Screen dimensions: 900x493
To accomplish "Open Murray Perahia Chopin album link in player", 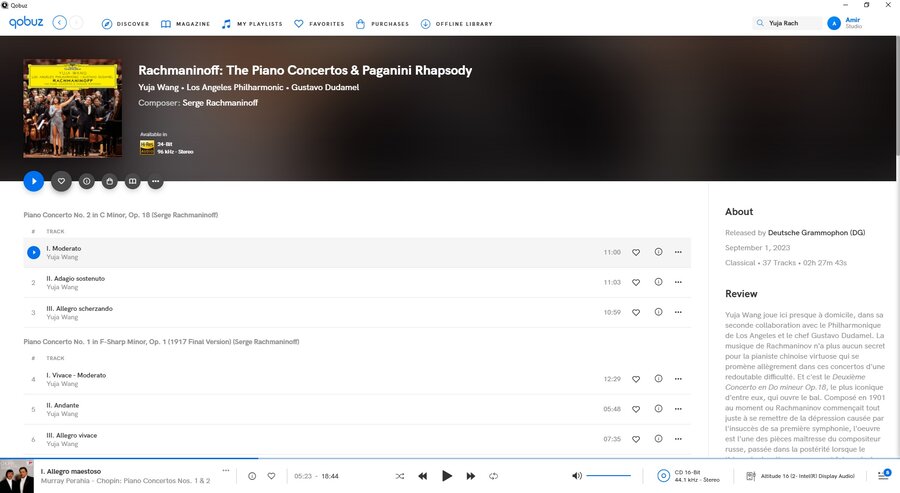I will pos(126,481).
